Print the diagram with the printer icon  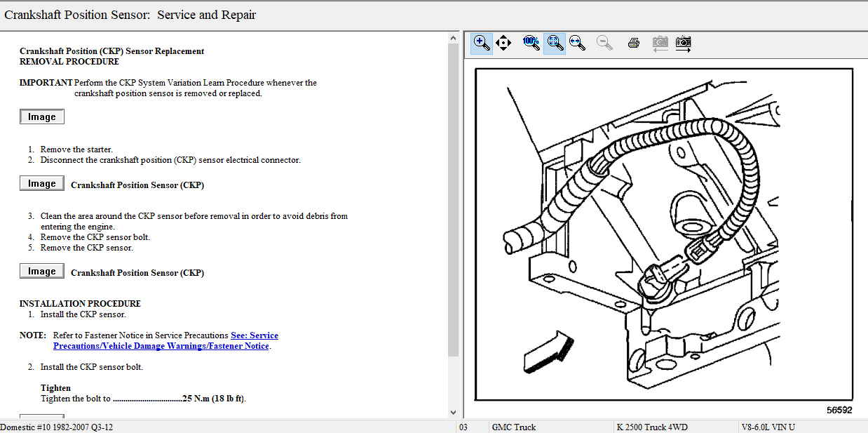[634, 44]
